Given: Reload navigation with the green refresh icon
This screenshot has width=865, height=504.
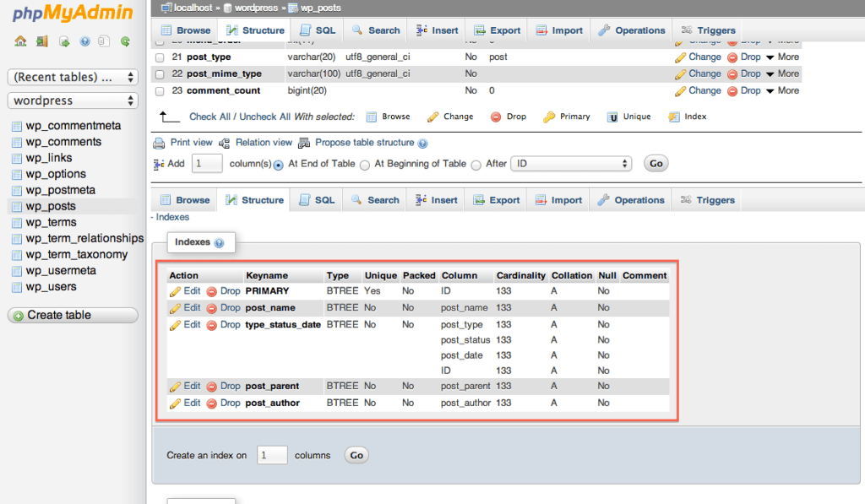Looking at the screenshot, I should [x=125, y=41].
